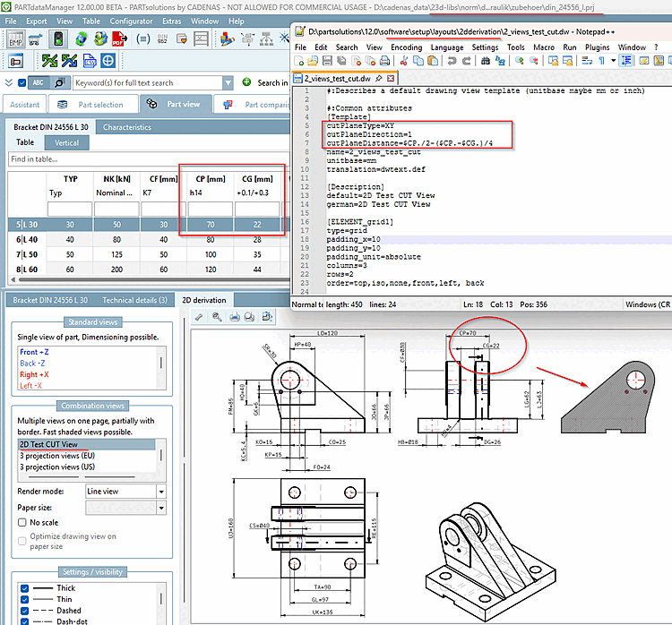The height and width of the screenshot is (625, 672).
Task: Click the zoom magnifier in 2D derivation toolbar
Action: click(x=217, y=317)
